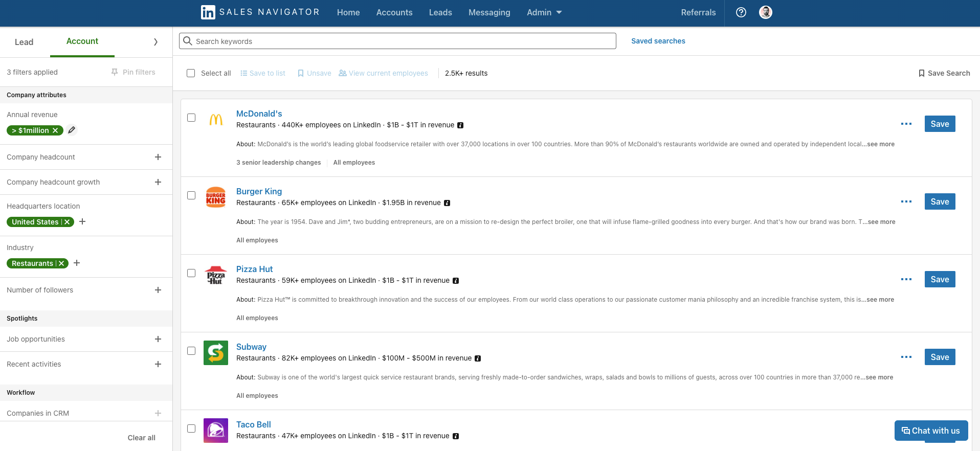Save the Subway account

point(940,357)
